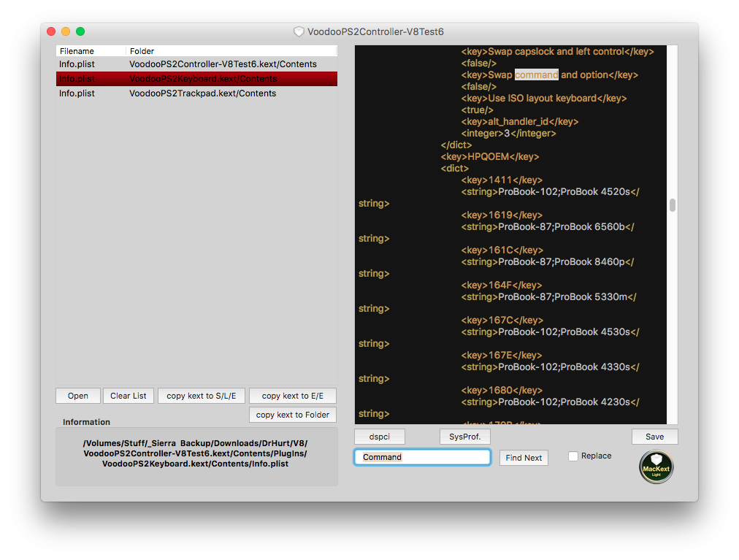
Task: Click copy kext to Folder button
Action: coord(292,415)
